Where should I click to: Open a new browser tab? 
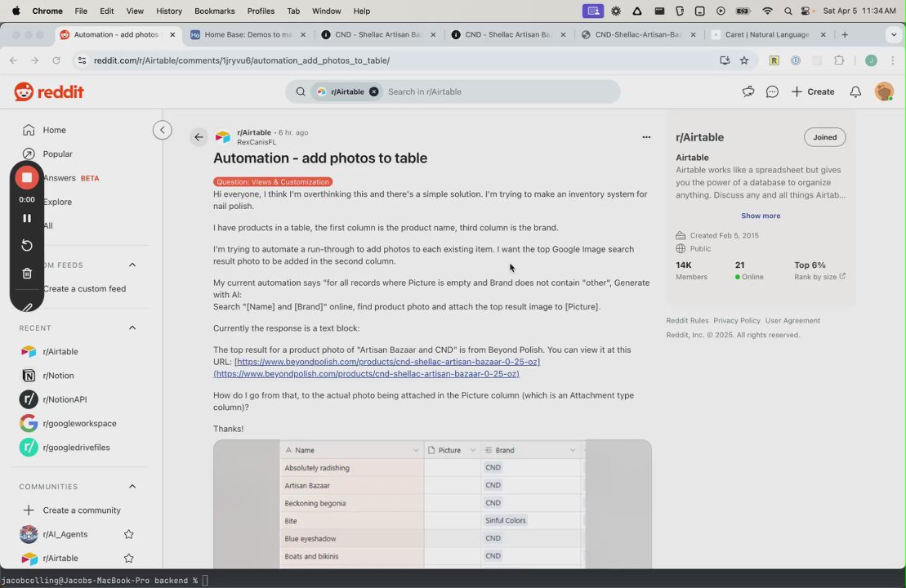click(x=845, y=34)
